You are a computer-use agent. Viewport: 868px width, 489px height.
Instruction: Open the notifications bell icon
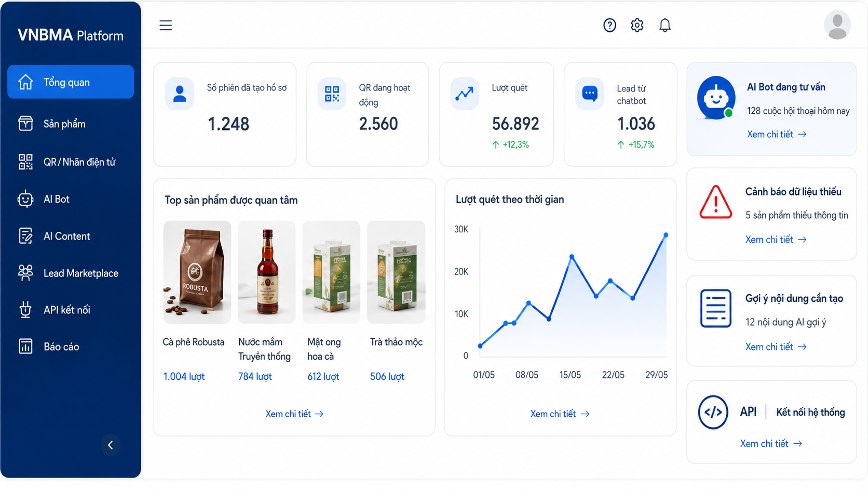point(665,25)
